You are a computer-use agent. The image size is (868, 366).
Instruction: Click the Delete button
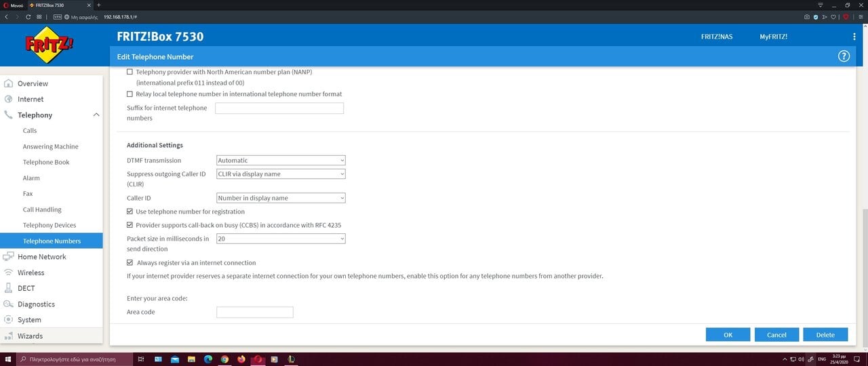[x=825, y=335]
